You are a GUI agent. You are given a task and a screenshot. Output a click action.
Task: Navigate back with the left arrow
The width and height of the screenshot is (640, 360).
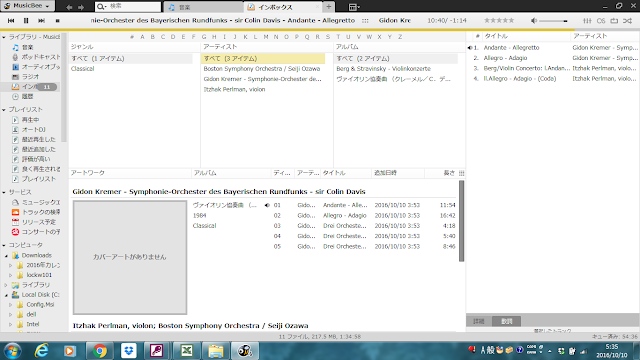pyautogui.click(x=69, y=7)
